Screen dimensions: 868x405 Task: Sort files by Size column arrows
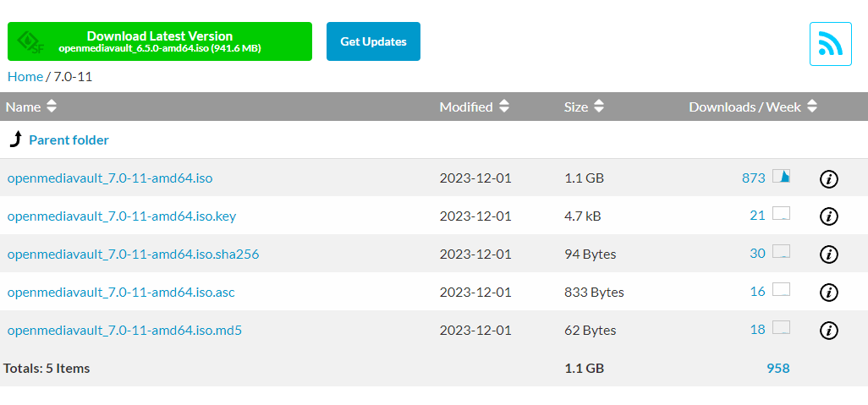tap(598, 107)
